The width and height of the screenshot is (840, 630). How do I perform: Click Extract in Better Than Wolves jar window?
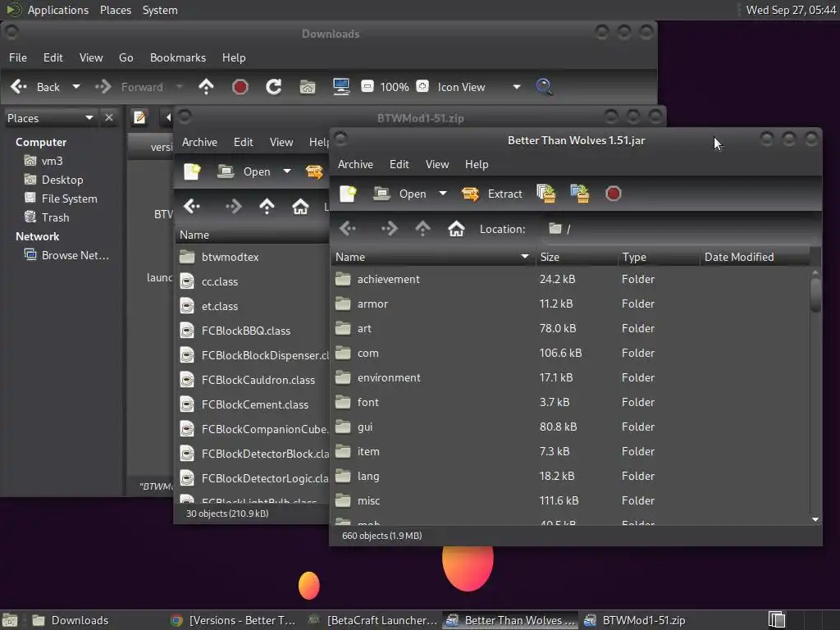pos(491,194)
